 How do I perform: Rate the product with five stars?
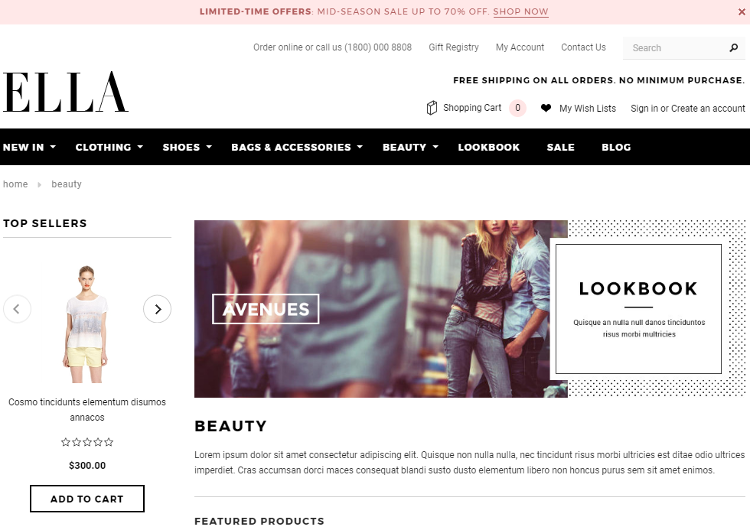(x=109, y=442)
